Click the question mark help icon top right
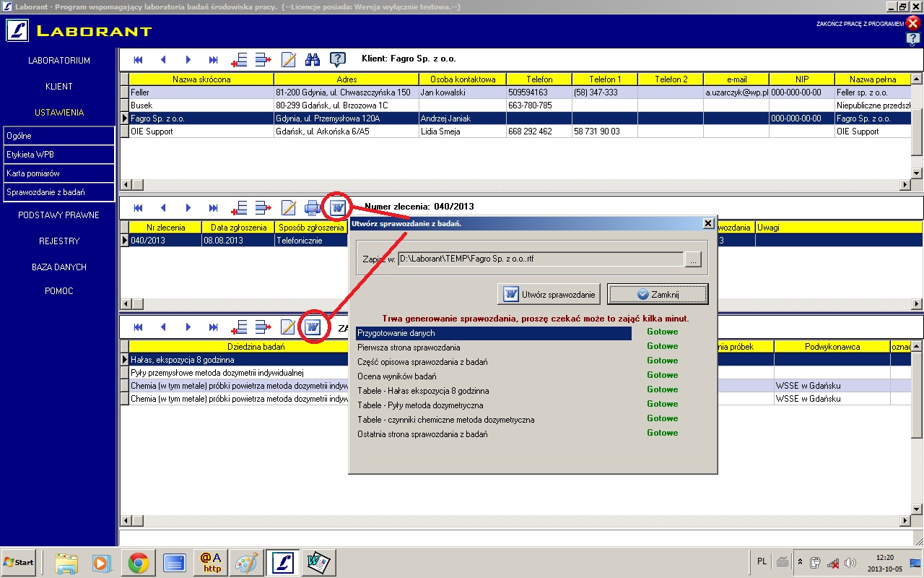 pyautogui.click(x=912, y=39)
